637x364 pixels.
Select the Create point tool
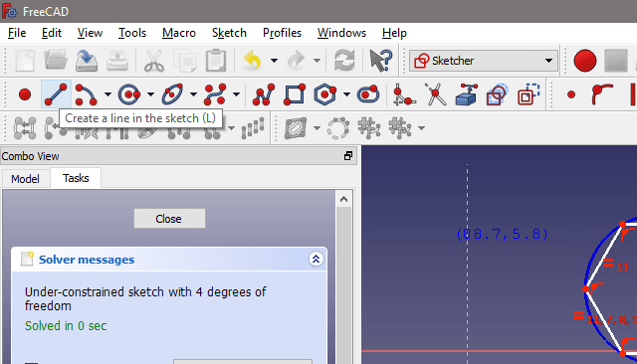click(x=25, y=94)
